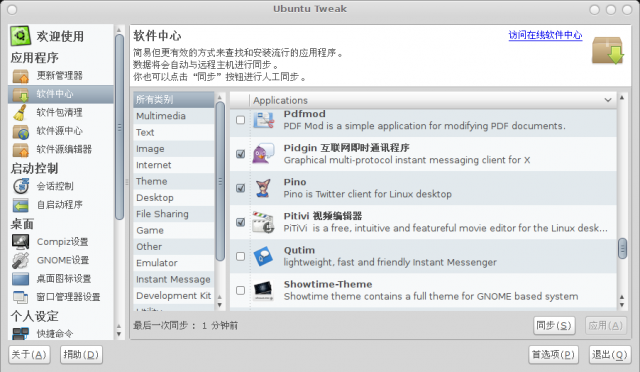Click the 同步(S) sync button
Viewport: 640px width, 372px height.
click(554, 325)
